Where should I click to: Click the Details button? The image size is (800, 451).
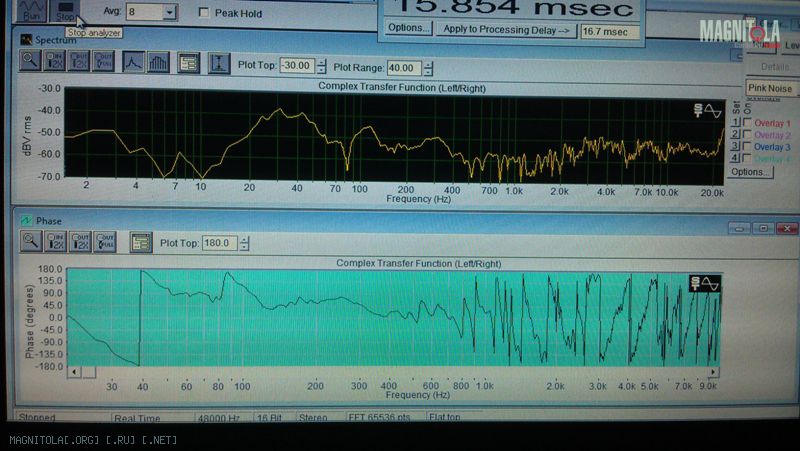(774, 67)
